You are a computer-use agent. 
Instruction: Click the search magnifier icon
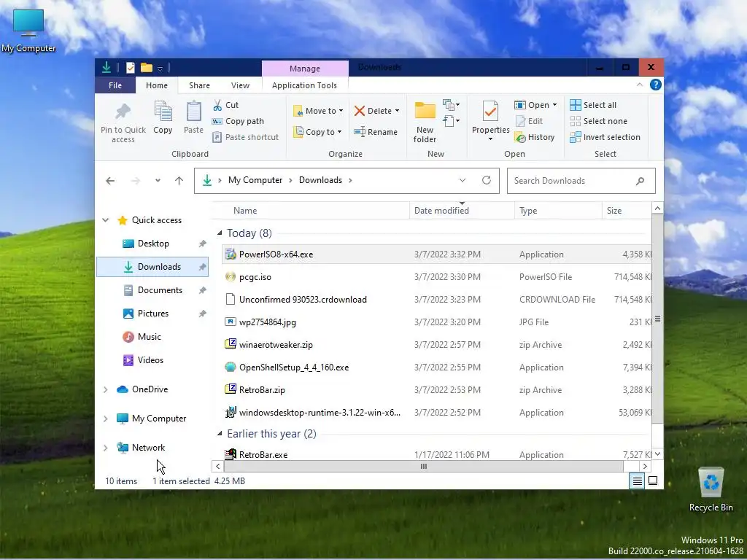640,181
